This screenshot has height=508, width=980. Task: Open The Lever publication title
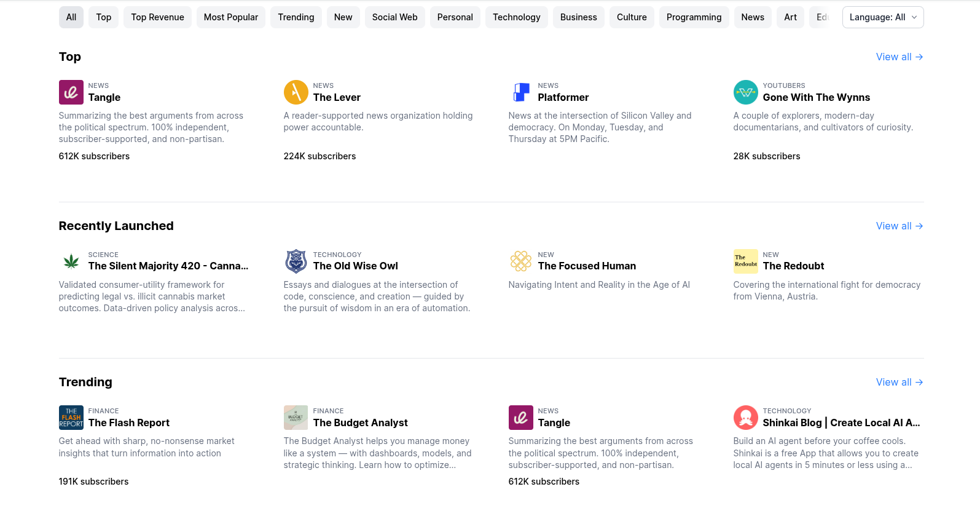[x=337, y=97]
